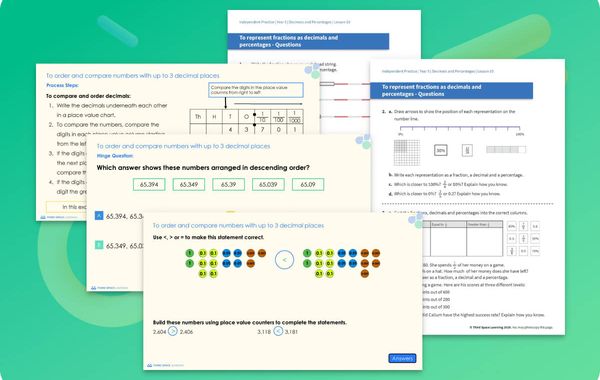Click 'Which answer shows these numbers arranged' question
The height and width of the screenshot is (380, 600).
203,168
